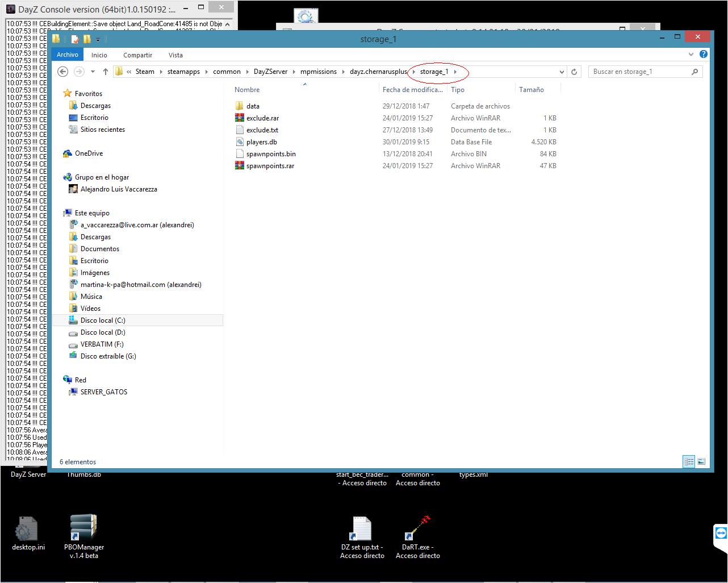Click steamapps in the address breadcrumb

click(x=183, y=72)
